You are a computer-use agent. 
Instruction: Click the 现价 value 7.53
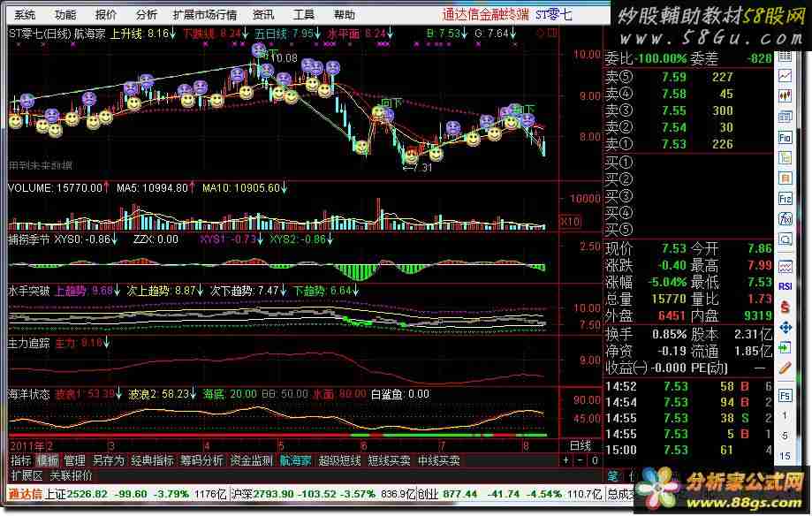[x=674, y=248]
